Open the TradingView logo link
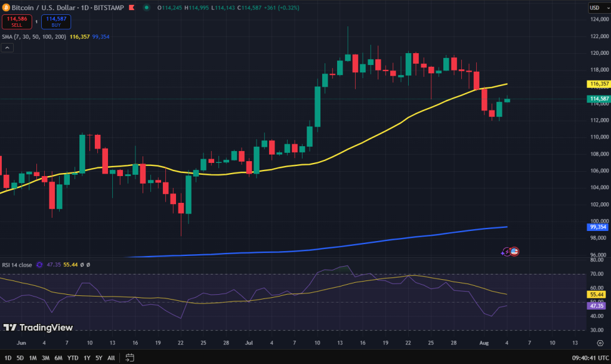This screenshot has height=364, width=611. click(x=38, y=328)
